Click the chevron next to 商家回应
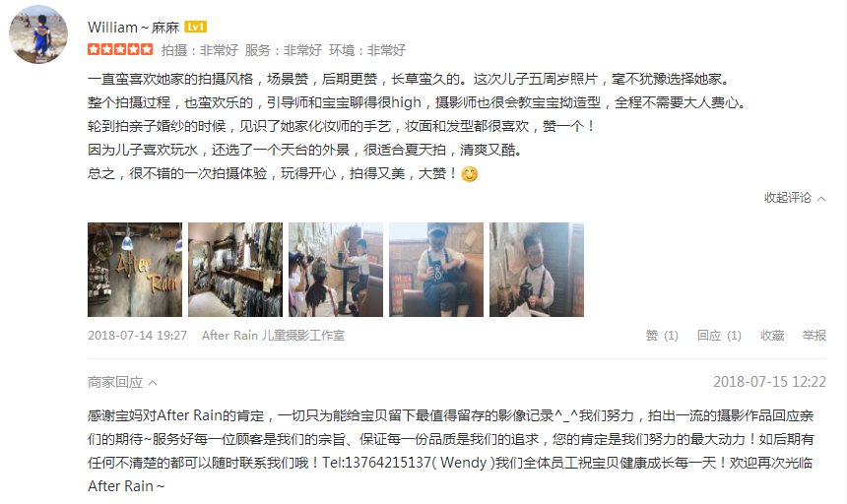847x504 pixels. [x=153, y=383]
